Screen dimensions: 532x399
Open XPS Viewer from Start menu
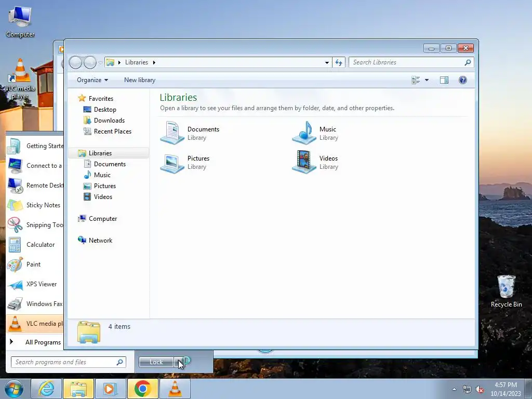35,284
